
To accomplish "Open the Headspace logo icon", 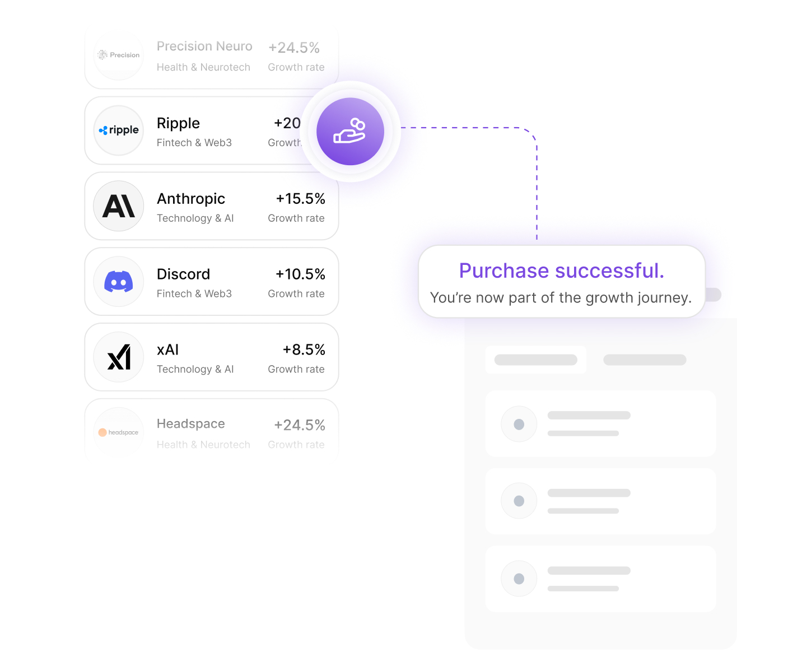I will 119,432.
